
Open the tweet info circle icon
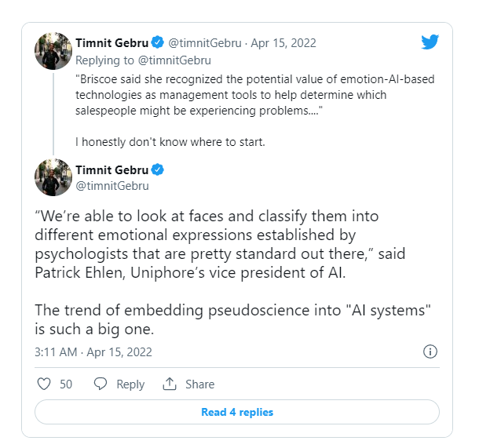[x=430, y=351]
